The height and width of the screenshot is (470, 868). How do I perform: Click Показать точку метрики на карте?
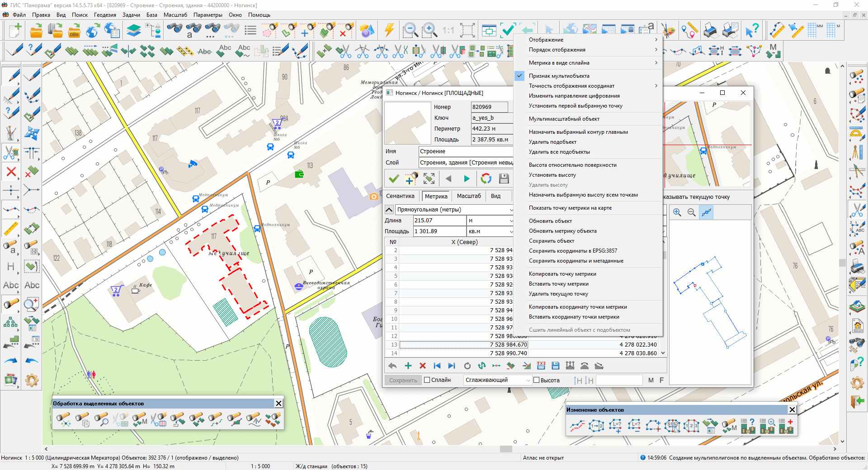click(570, 208)
